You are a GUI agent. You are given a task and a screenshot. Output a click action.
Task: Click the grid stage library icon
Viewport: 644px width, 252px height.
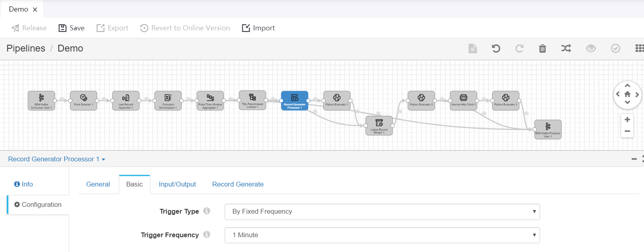click(639, 48)
